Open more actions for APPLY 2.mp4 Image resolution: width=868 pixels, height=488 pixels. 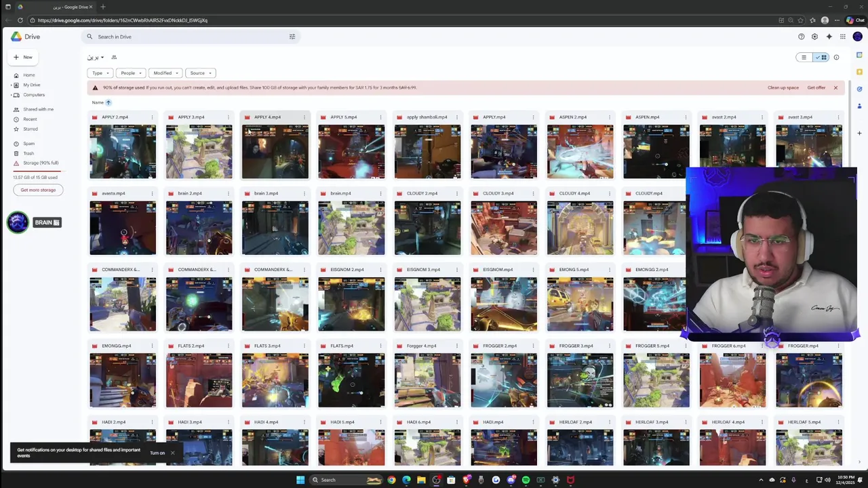click(152, 117)
